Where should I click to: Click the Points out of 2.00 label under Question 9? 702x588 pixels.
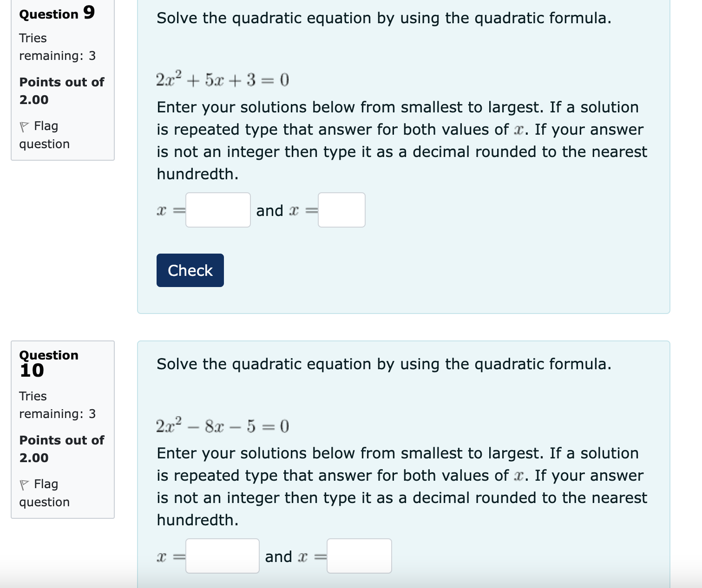[61, 91]
